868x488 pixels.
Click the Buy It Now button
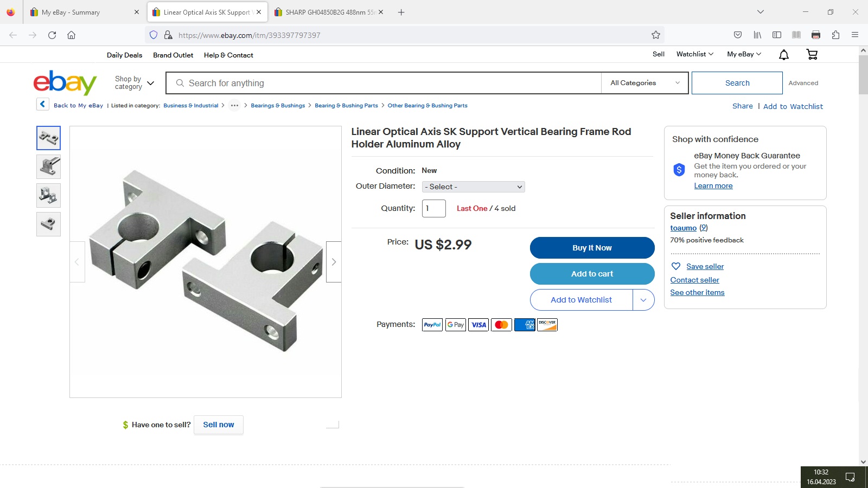592,248
